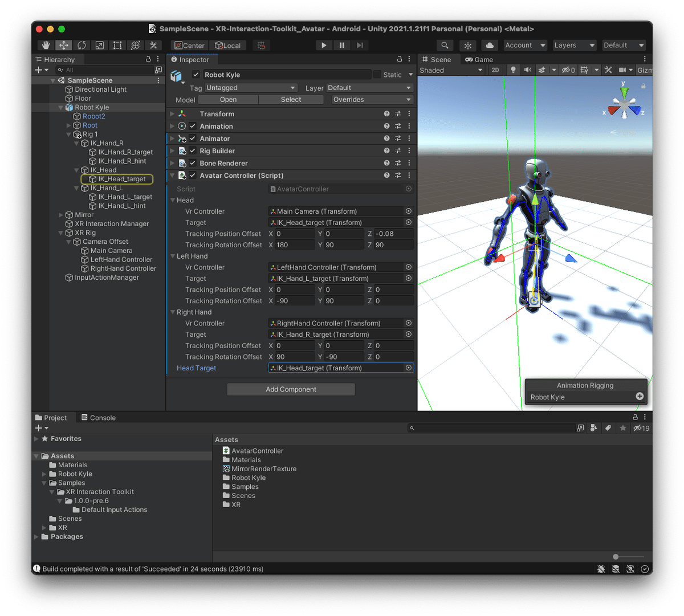
Task: Collapse the XR Rig in Hierarchy
Action: 62,233
